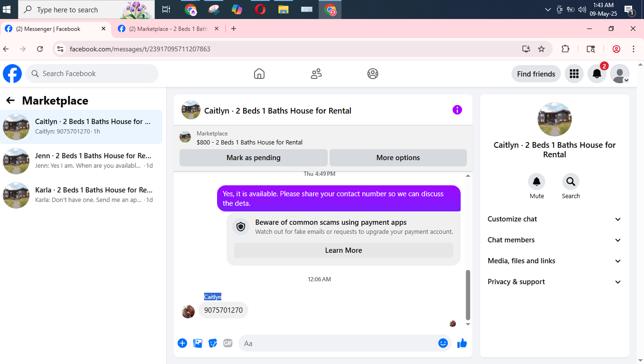Open the Karla conversation in the list
The image size is (644, 364).
[81, 195]
